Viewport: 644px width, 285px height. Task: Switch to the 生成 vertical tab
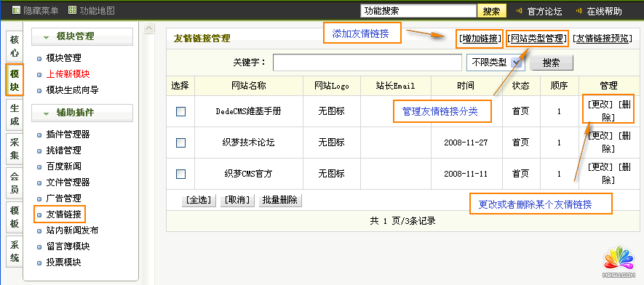[15, 115]
